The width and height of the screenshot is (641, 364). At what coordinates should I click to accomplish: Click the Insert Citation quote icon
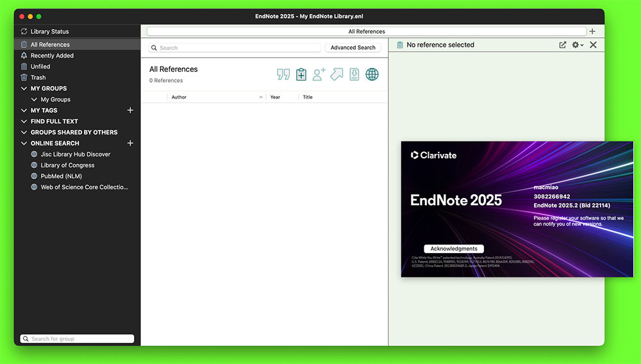click(283, 74)
